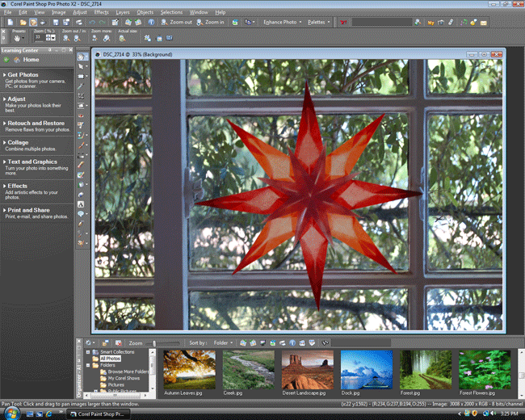Open the Effects menu

(101, 12)
